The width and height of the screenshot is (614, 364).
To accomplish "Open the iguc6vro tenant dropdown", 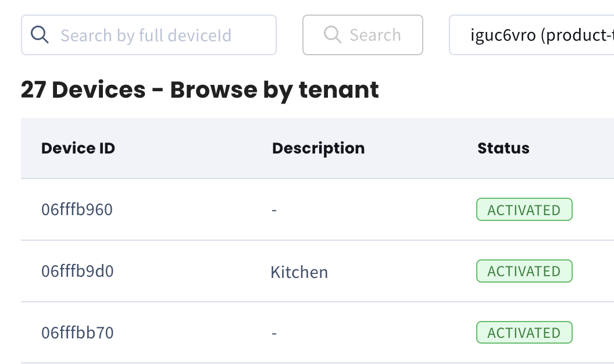I will (531, 35).
